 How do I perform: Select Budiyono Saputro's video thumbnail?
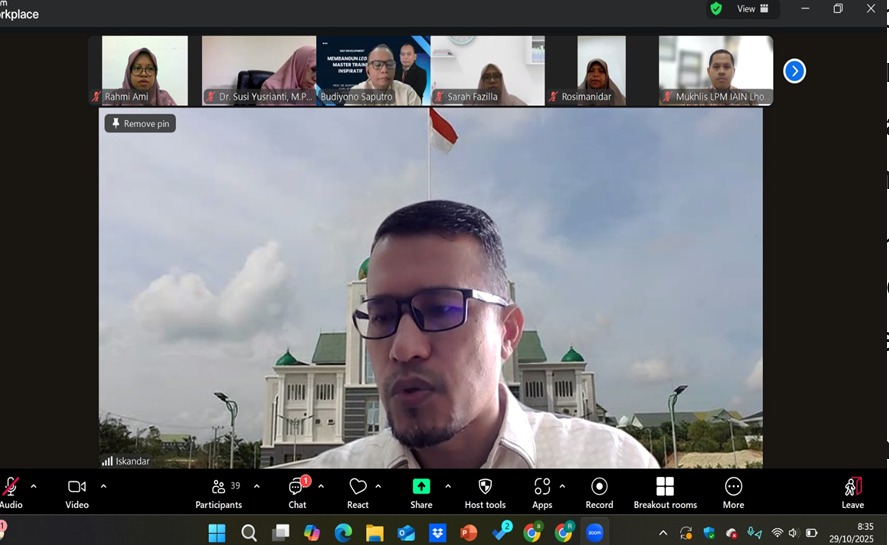[373, 70]
